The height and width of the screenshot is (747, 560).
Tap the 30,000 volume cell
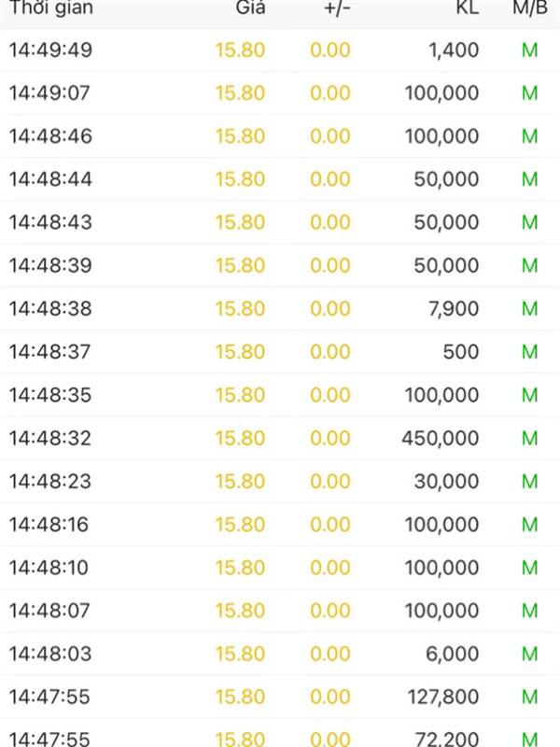tap(446, 481)
